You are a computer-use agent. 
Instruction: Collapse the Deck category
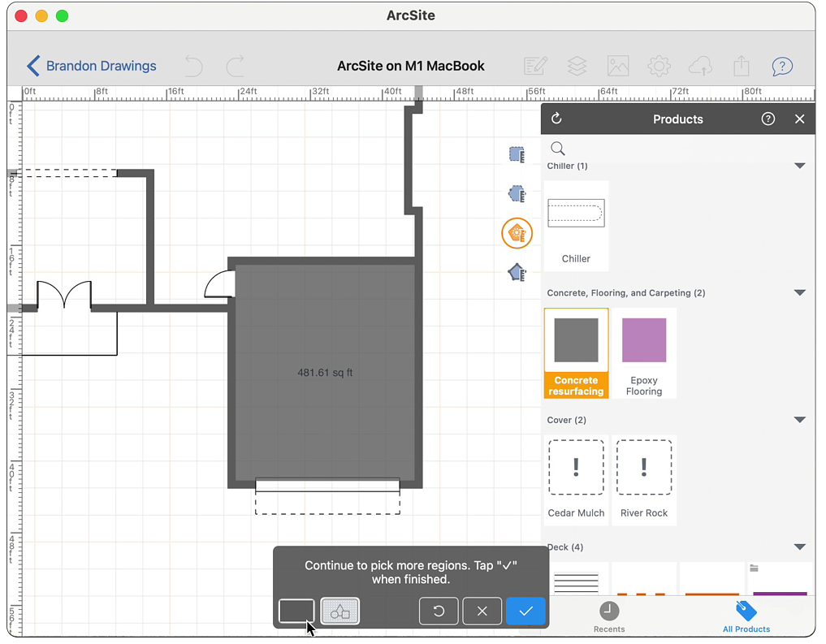pyautogui.click(x=800, y=547)
